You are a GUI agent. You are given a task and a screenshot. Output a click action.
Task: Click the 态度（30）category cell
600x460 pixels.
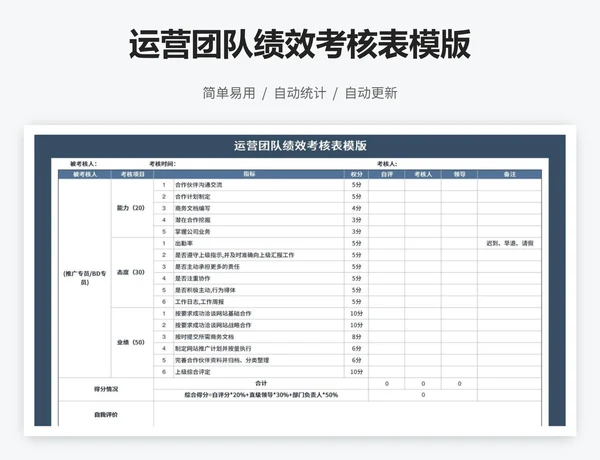coord(132,272)
